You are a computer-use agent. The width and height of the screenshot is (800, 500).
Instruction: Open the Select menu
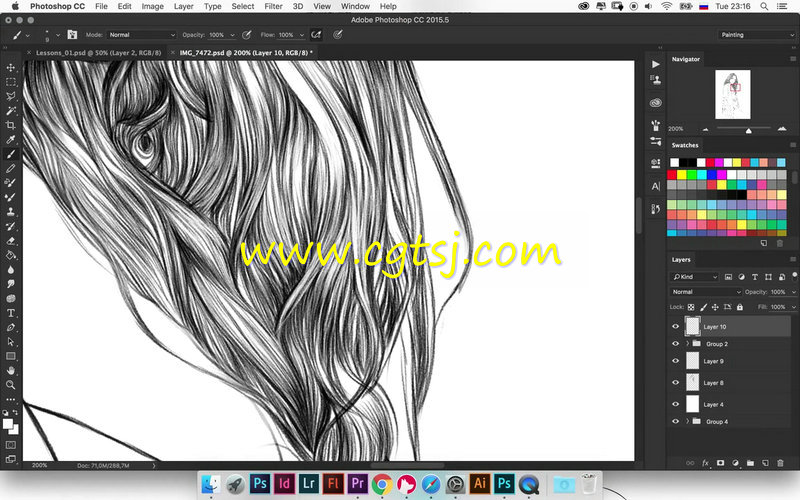(243, 6)
